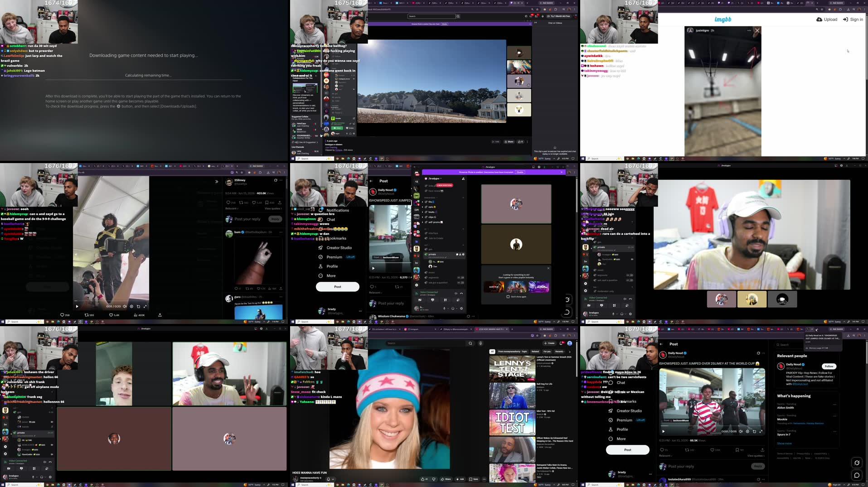Open View quotes on the full X post page
The width and height of the screenshot is (868, 487).
pyautogui.click(x=756, y=456)
